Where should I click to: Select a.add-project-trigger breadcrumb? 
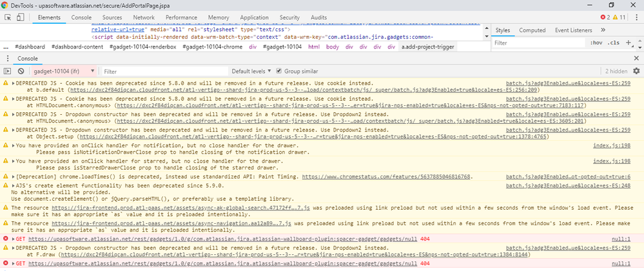(x=427, y=47)
